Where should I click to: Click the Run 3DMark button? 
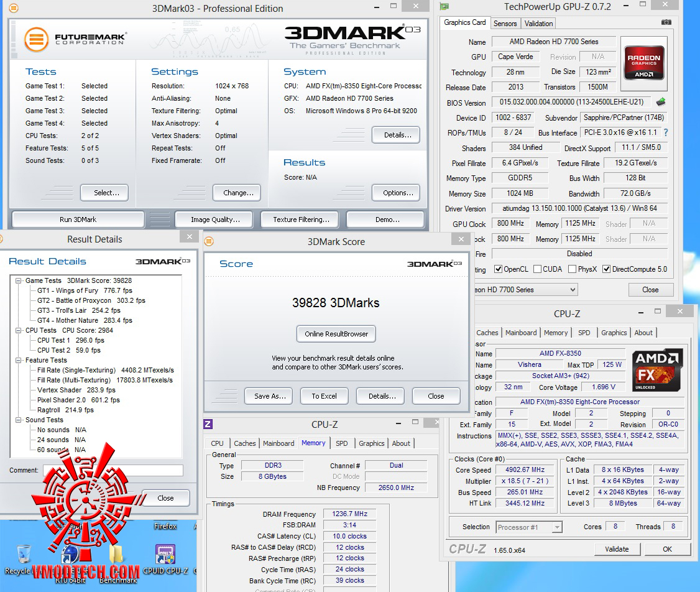tap(78, 220)
